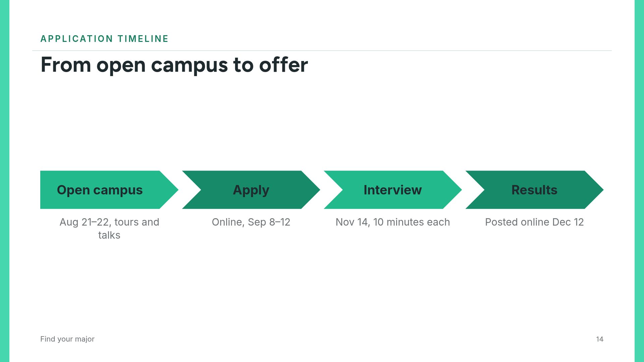Click the horizontal divider line under the header
The image size is (644, 362).
click(x=322, y=51)
